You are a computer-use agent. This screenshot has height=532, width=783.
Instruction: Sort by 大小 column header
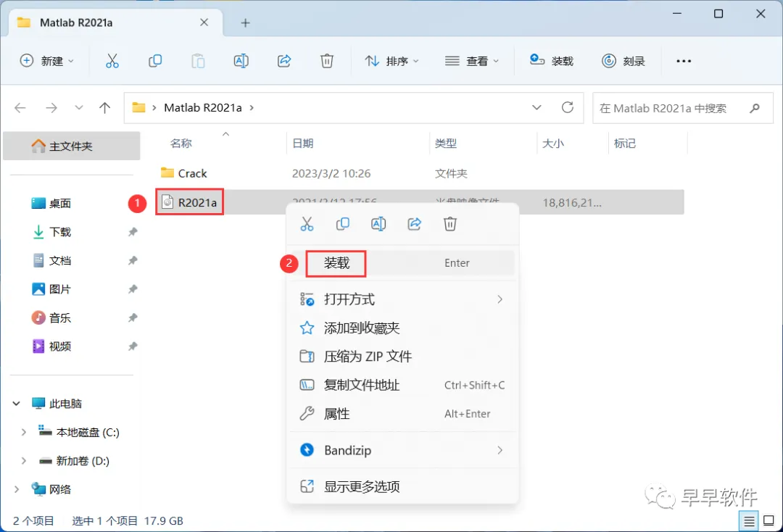coord(553,144)
